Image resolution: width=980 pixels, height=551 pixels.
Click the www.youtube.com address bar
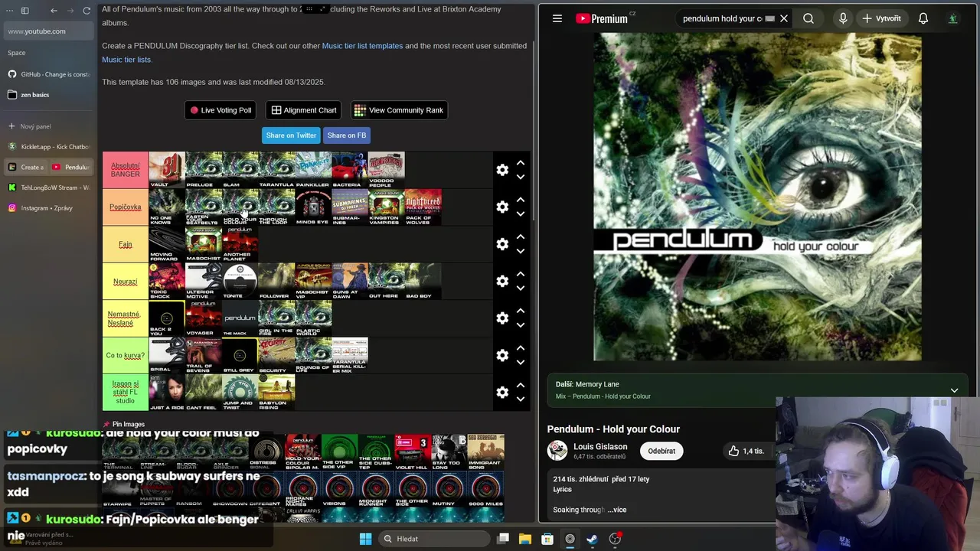click(49, 31)
